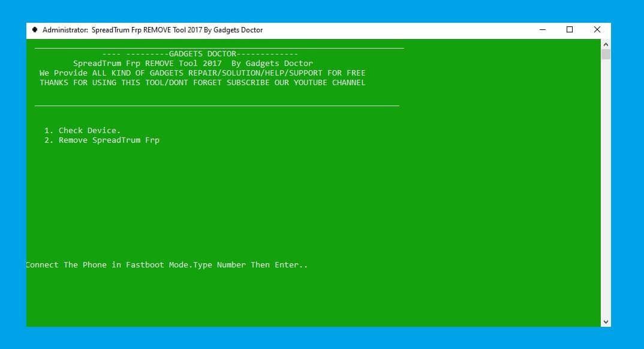
Task: Click the We Provide ALL KIND OF GADGETS line
Action: pyautogui.click(x=202, y=73)
